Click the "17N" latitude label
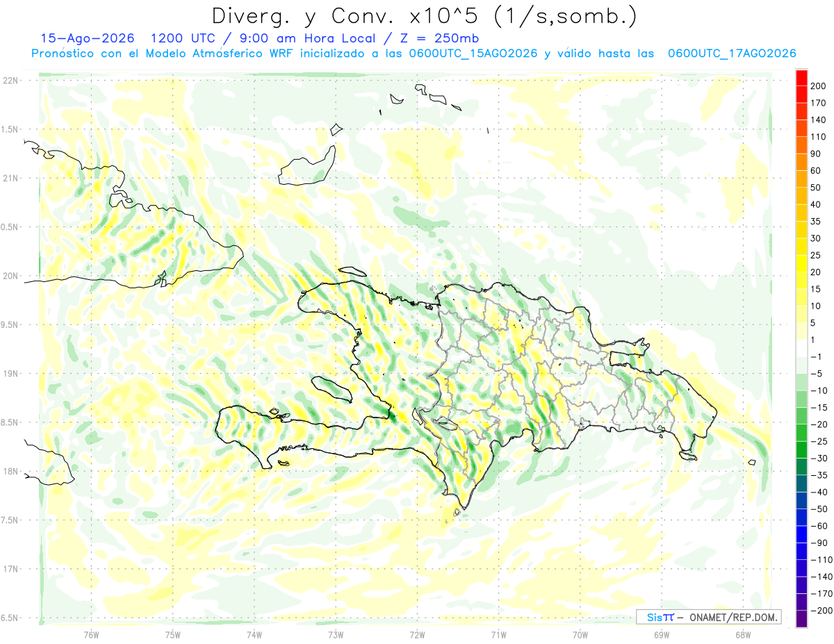The image size is (834, 644). [10, 569]
